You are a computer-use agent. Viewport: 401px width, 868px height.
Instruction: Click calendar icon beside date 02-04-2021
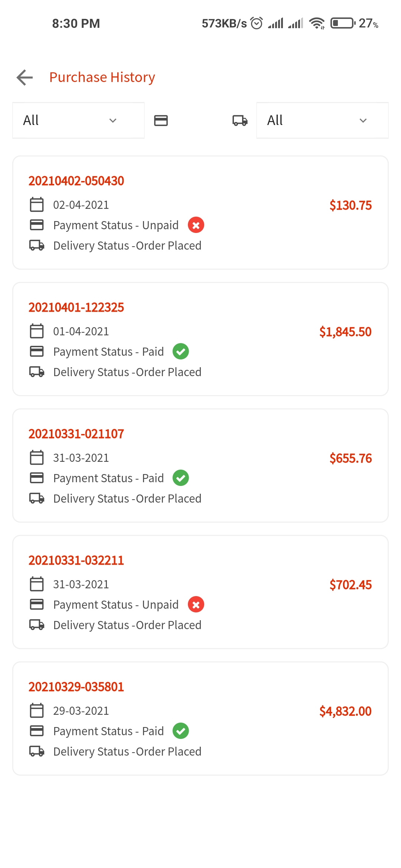pos(37,205)
